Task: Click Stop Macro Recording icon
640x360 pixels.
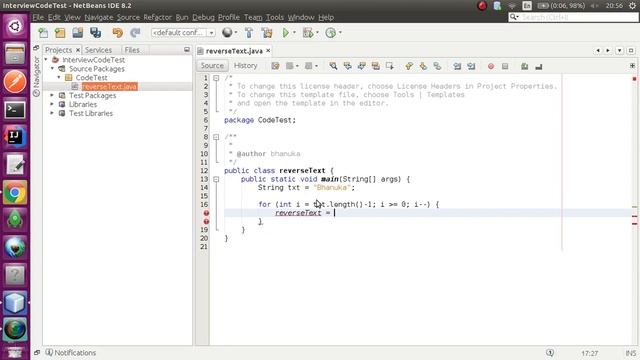Action: pos(505,66)
